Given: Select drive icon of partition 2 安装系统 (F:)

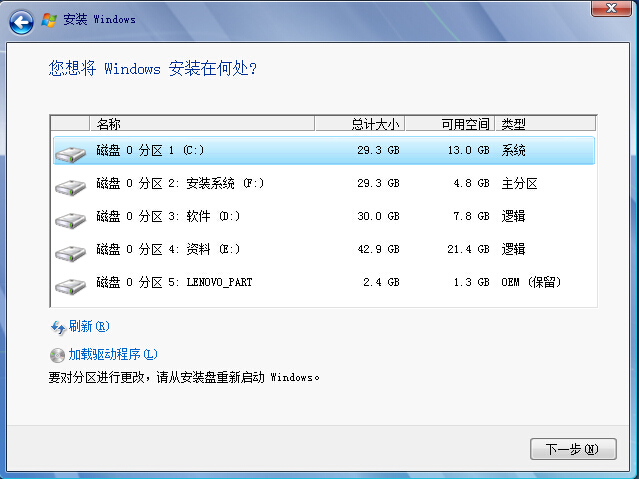Looking at the screenshot, I should pyautogui.click(x=71, y=187).
